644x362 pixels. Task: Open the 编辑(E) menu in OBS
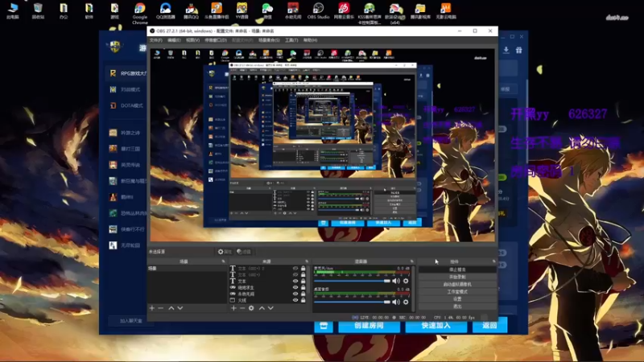(x=174, y=40)
